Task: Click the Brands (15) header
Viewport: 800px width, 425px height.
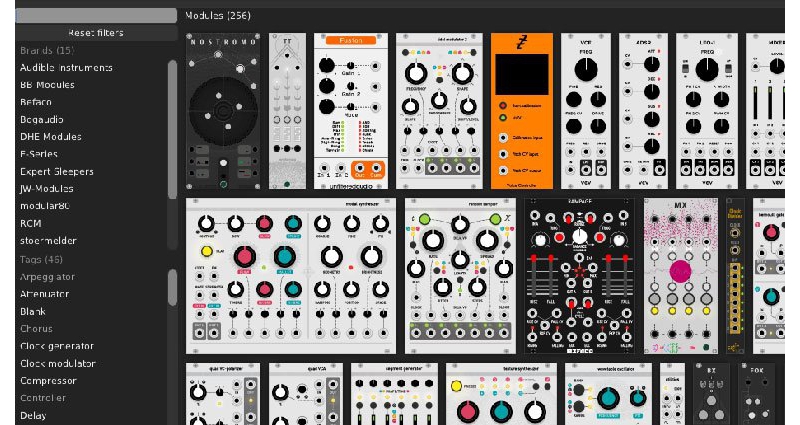Action: 47,51
